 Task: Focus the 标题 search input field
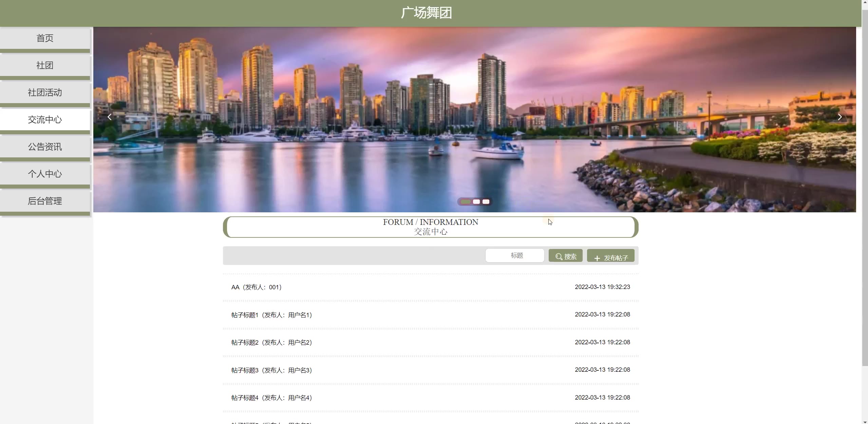[x=514, y=255]
